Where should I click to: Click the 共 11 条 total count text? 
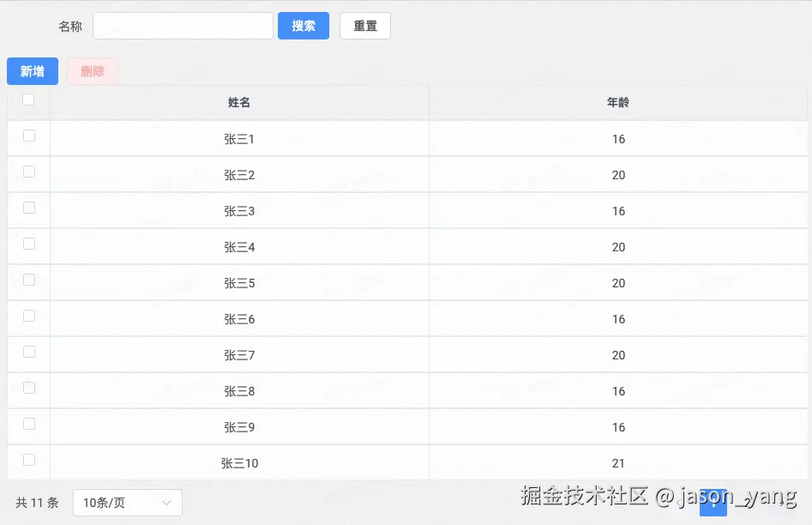click(37, 503)
